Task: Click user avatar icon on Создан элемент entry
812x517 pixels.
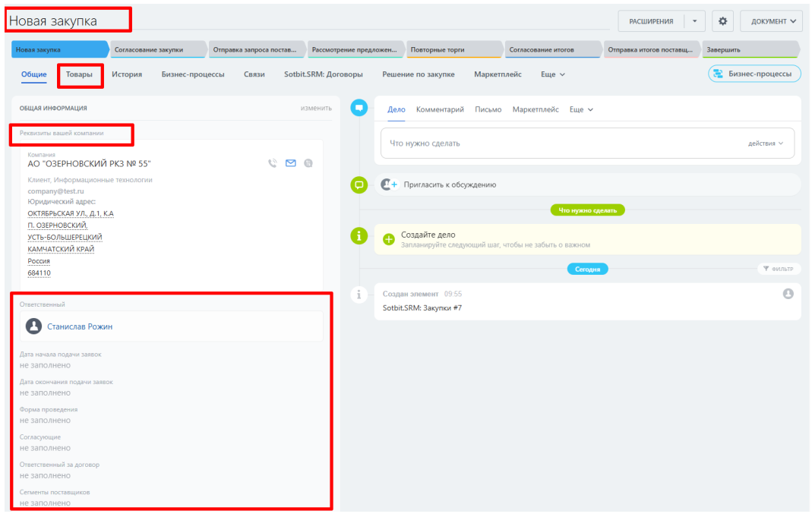Action: pyautogui.click(x=788, y=294)
